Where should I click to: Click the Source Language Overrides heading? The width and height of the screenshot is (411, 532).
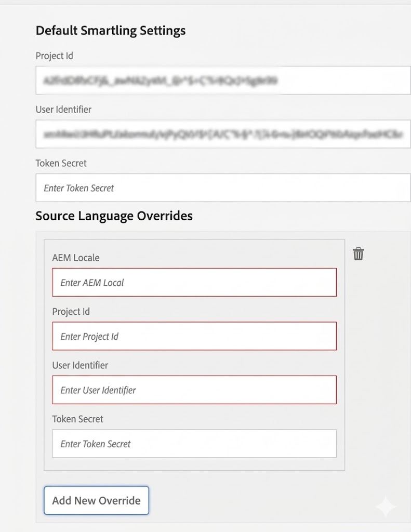click(114, 216)
